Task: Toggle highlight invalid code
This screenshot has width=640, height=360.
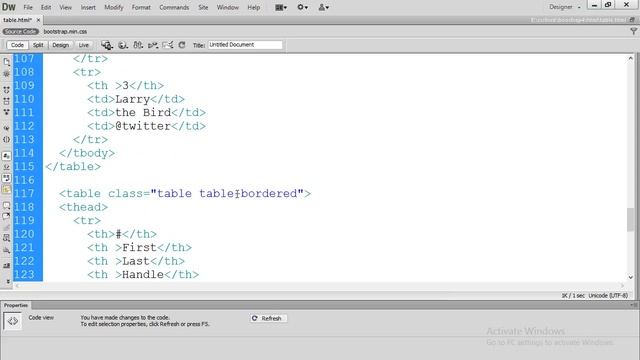Action: (7, 167)
